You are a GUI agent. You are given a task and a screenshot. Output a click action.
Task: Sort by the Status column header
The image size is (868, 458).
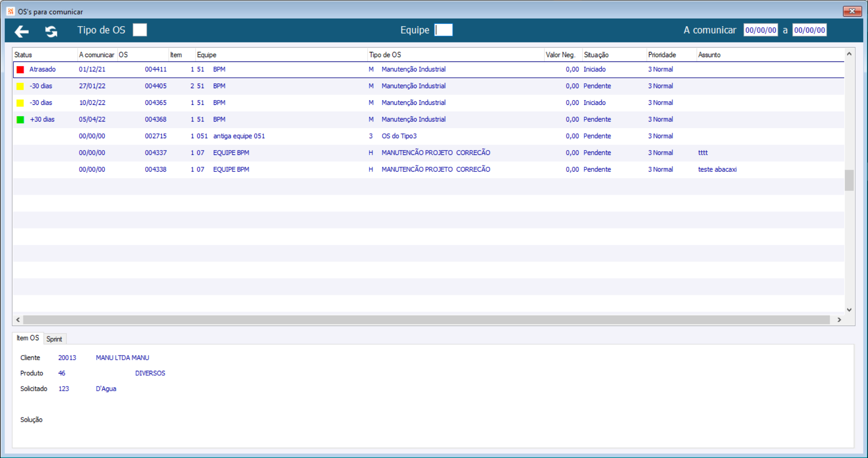45,55
